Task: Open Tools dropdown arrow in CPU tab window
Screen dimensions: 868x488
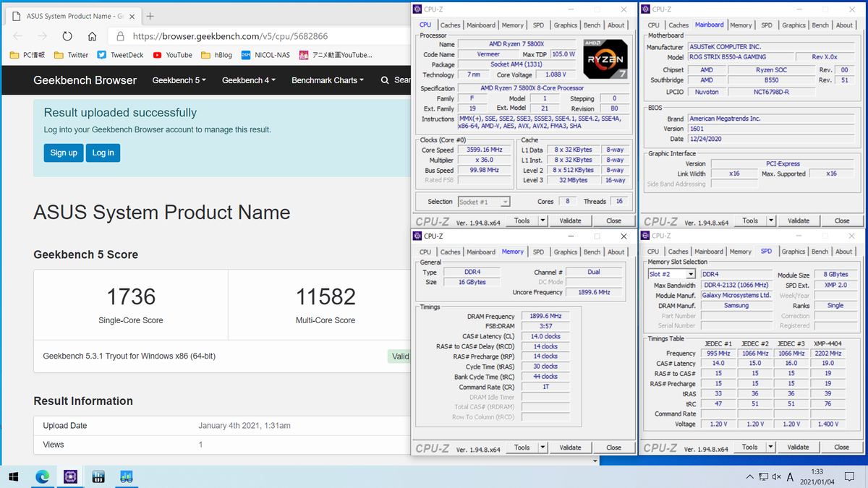Action: 542,221
